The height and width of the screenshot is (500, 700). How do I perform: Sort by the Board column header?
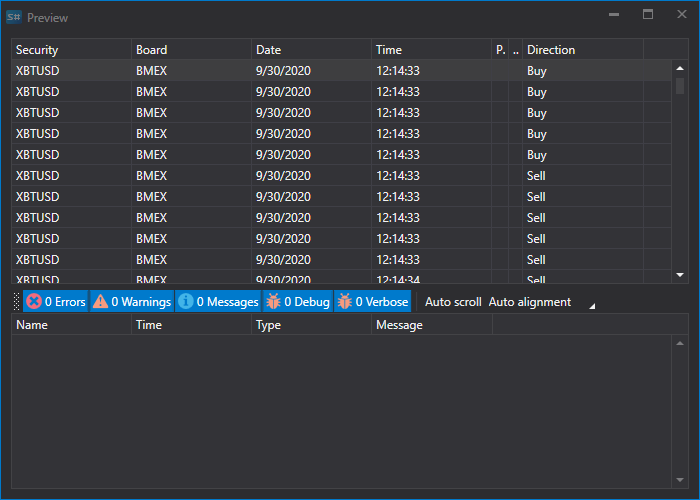pos(192,50)
